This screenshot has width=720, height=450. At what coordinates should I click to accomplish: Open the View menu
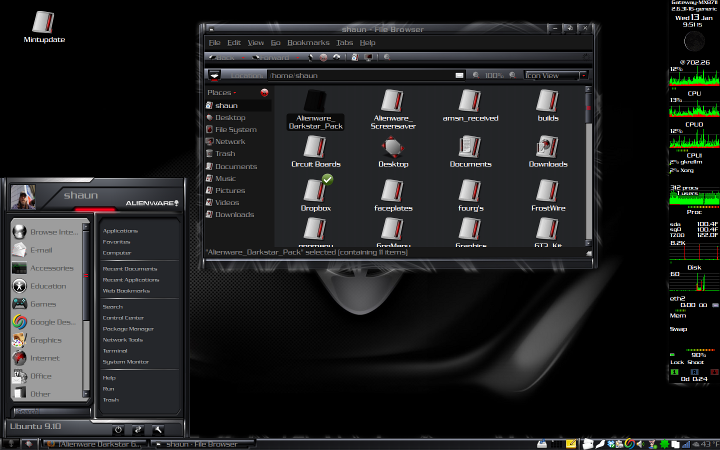click(x=256, y=43)
